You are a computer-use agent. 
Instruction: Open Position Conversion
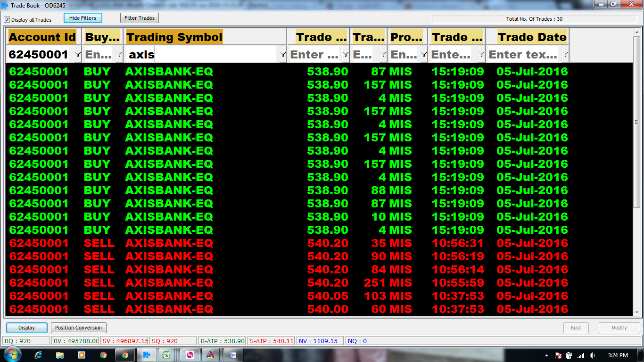coord(79,328)
